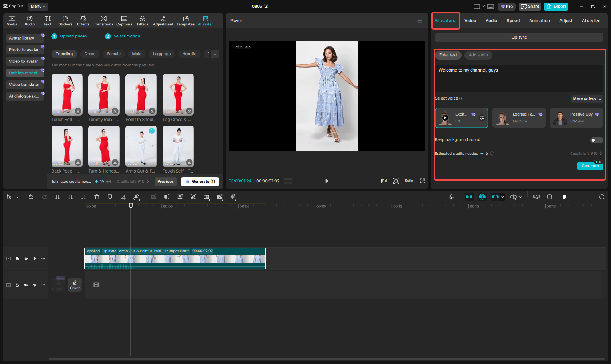Open the Captions tool
This screenshot has width=611, height=364.
pos(124,20)
